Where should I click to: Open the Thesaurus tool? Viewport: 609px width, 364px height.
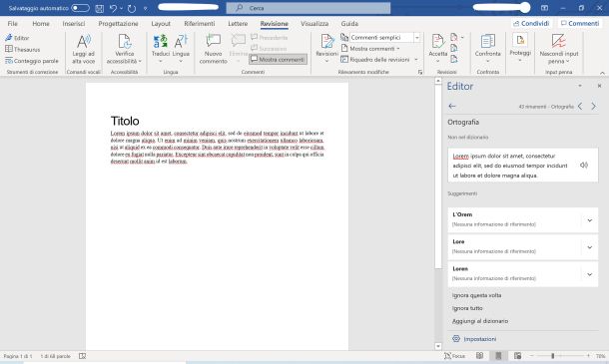click(x=23, y=49)
